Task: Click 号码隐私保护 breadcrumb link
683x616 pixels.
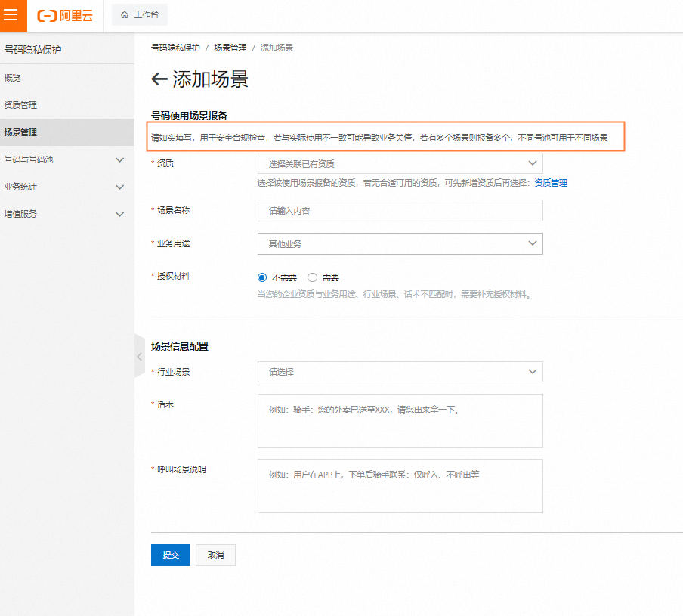Action: (x=175, y=48)
